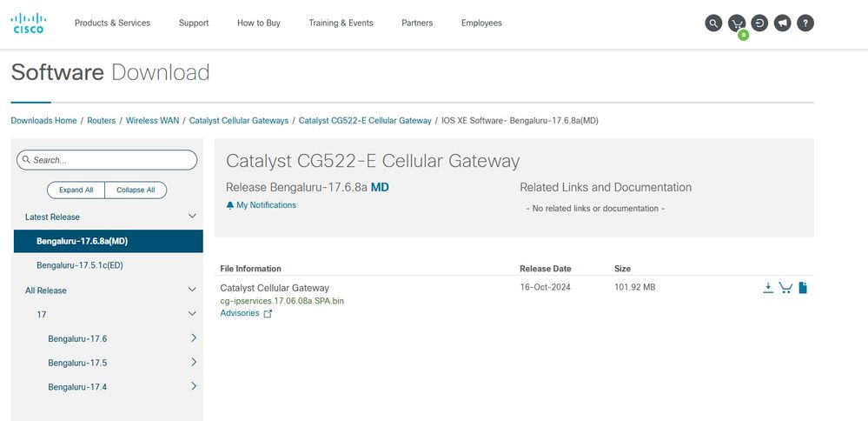
Task: Add file to cart using cart icon
Action: [785, 288]
